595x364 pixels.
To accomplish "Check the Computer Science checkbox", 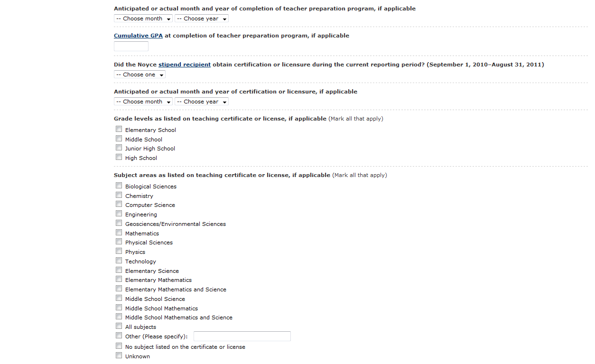I will click(x=119, y=204).
